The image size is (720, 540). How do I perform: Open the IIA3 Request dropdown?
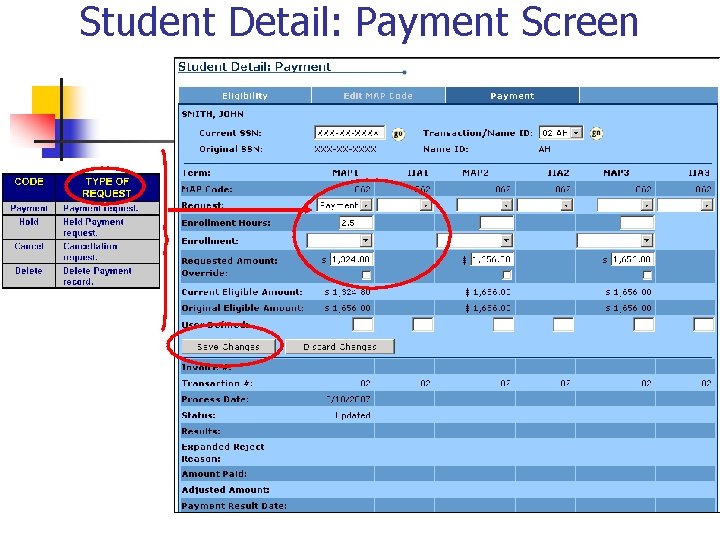click(x=685, y=205)
